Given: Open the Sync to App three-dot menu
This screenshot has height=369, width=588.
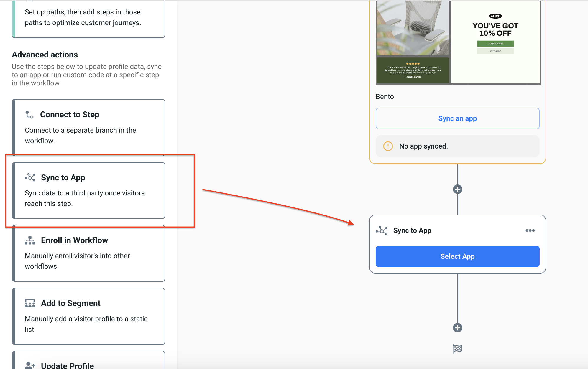Looking at the screenshot, I should pos(530,230).
